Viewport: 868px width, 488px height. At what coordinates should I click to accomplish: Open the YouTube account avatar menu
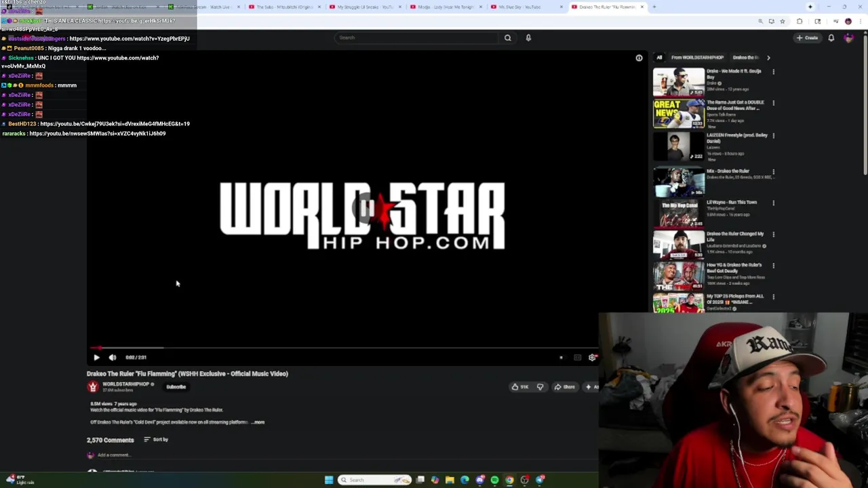click(849, 38)
